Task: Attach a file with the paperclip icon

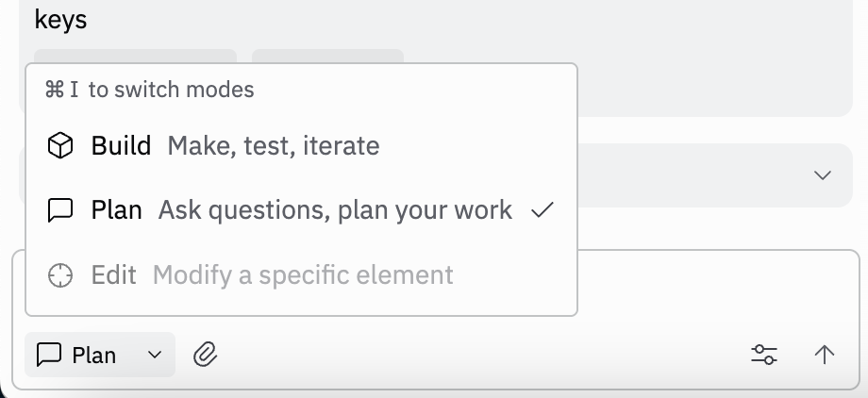Action: point(206,355)
